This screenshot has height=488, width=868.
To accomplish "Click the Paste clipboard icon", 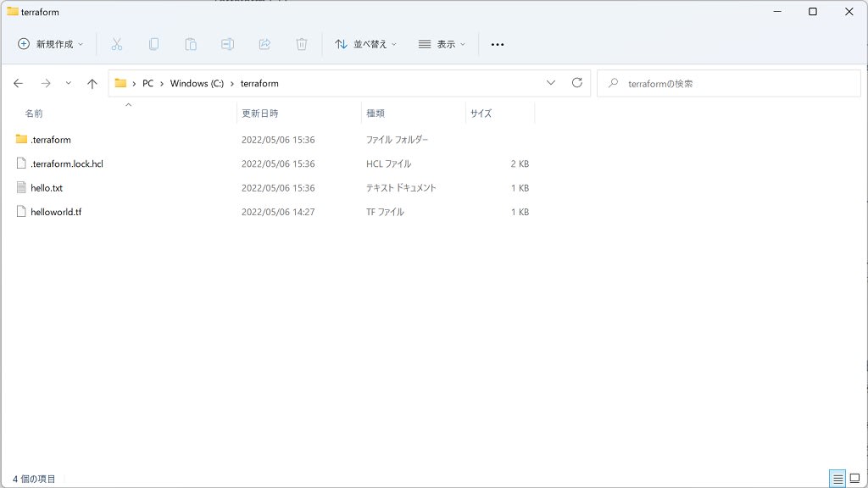I will point(191,44).
